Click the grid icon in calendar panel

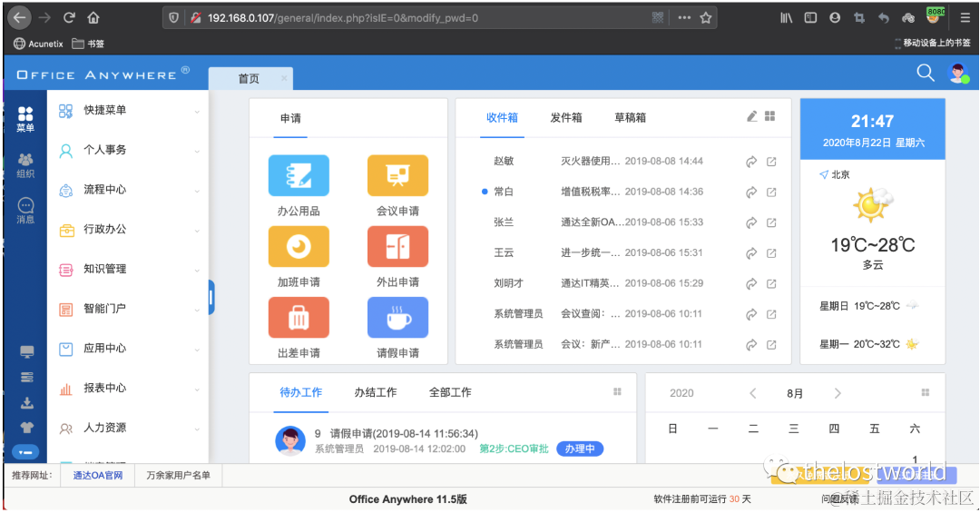(925, 392)
